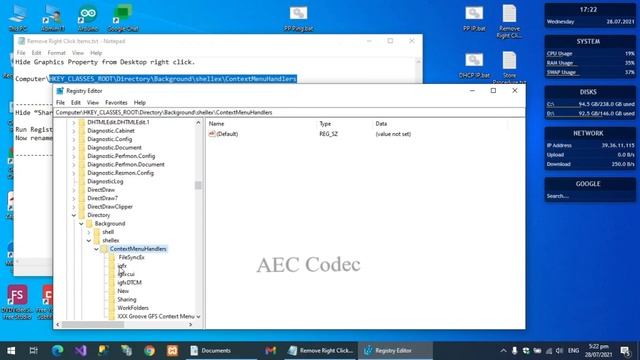Select igfxDTCM registry key
The height and width of the screenshot is (360, 640).
coord(129,282)
